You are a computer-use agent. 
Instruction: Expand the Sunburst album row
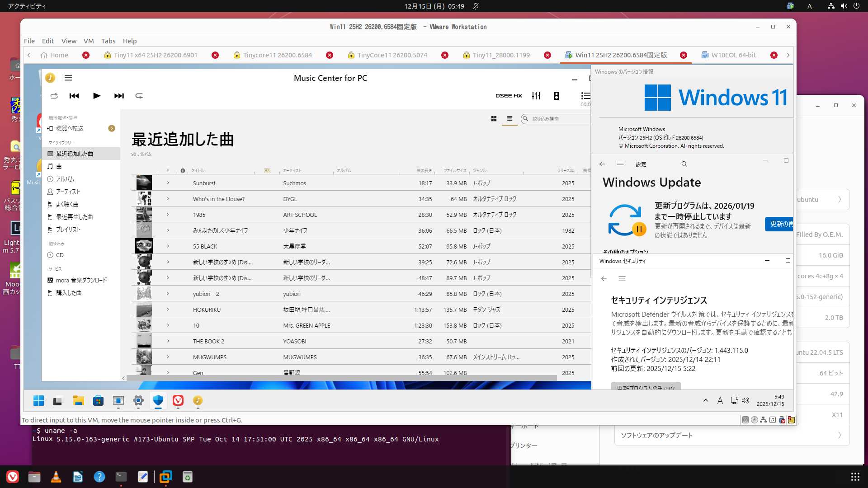coord(168,183)
